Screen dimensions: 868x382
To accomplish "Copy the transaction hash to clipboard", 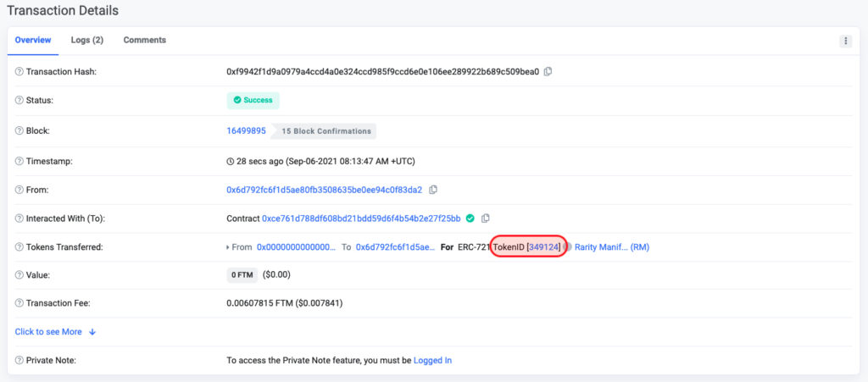I will 548,71.
